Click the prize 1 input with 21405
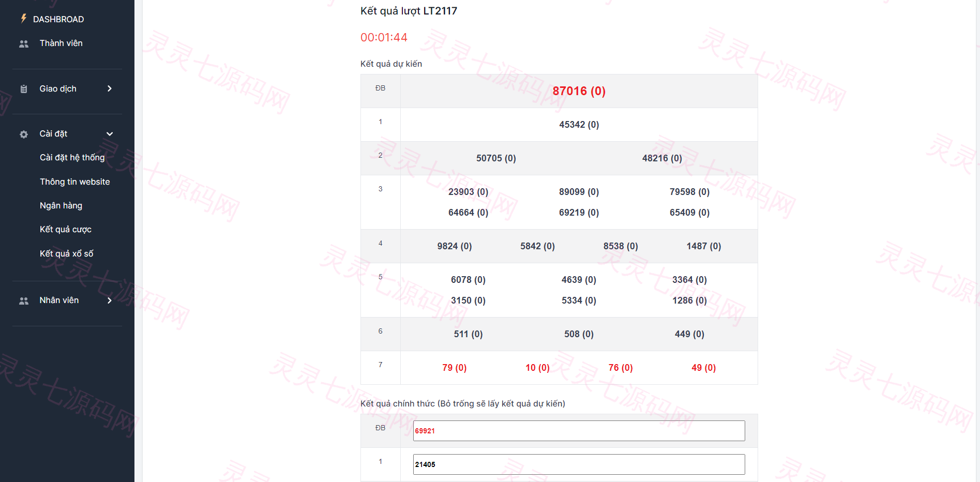The width and height of the screenshot is (980, 482). 579,464
